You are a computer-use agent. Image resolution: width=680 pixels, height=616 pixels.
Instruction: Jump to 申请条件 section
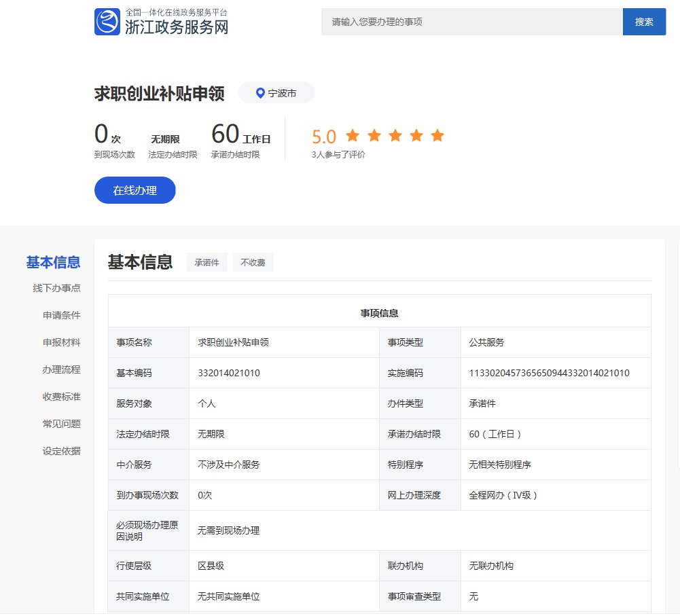point(61,315)
